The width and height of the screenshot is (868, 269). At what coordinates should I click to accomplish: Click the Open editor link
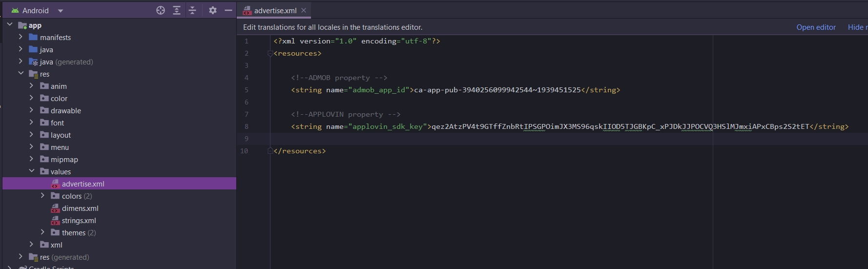coord(816,27)
